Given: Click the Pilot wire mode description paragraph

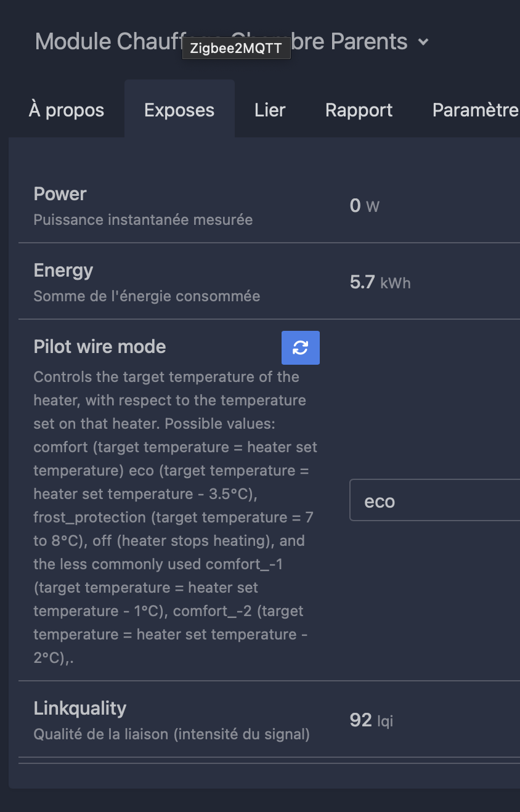Looking at the screenshot, I should [x=176, y=518].
